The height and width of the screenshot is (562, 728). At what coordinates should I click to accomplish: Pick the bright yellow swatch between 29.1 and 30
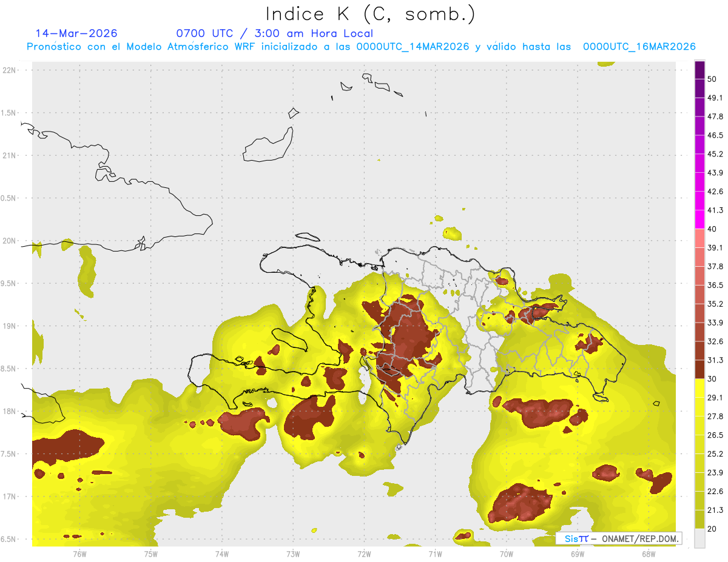tap(700, 388)
